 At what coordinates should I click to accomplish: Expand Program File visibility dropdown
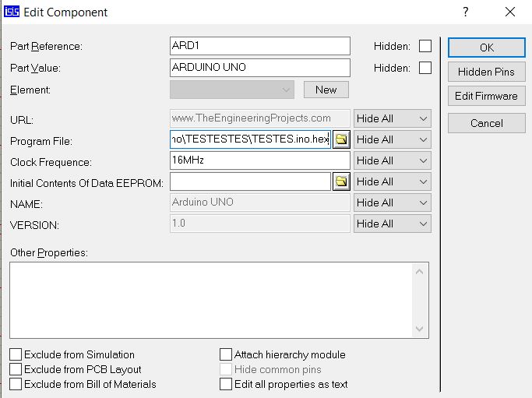tap(392, 139)
